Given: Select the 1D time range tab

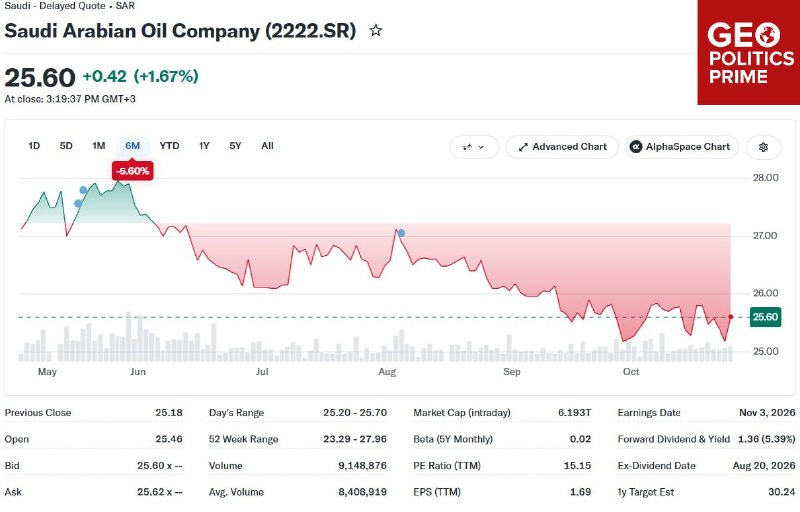Looking at the screenshot, I should pyautogui.click(x=34, y=146).
